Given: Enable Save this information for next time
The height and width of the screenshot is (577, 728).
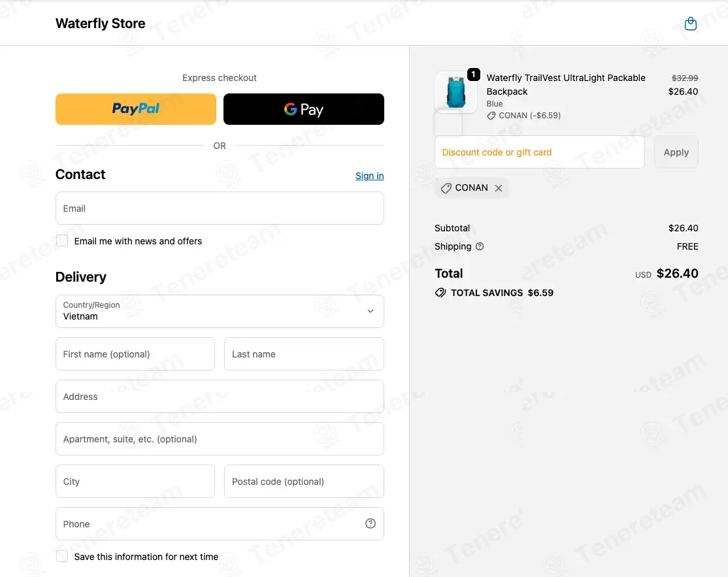Looking at the screenshot, I should [x=61, y=556].
